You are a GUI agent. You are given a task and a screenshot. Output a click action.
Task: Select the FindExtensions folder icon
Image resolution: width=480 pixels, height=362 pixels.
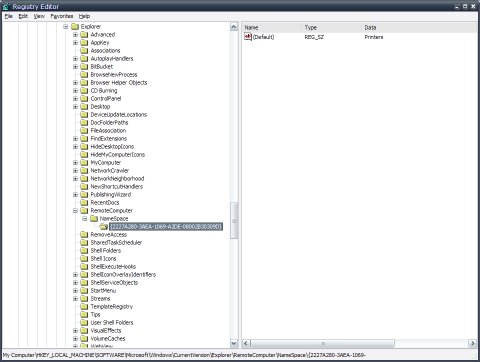point(84,139)
